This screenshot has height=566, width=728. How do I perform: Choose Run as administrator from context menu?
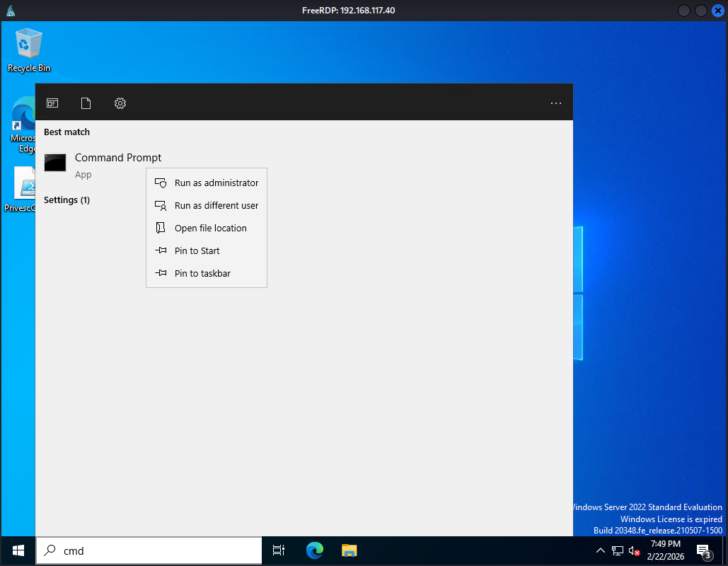point(216,183)
